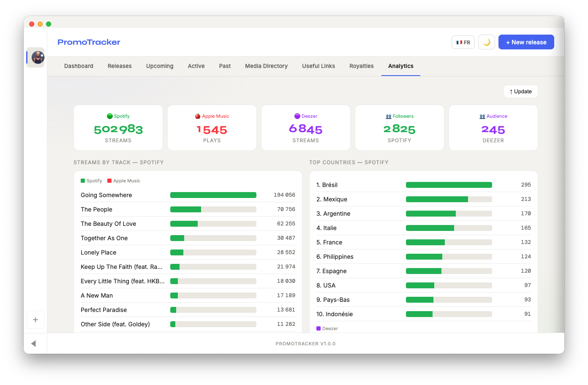Switch language using the FR flag button
The image size is (588, 385).
[x=463, y=42]
